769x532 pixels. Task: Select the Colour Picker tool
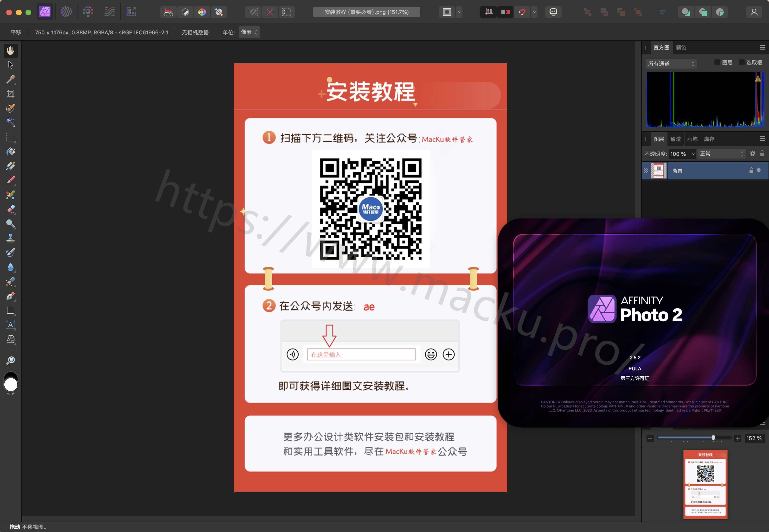[x=11, y=79]
